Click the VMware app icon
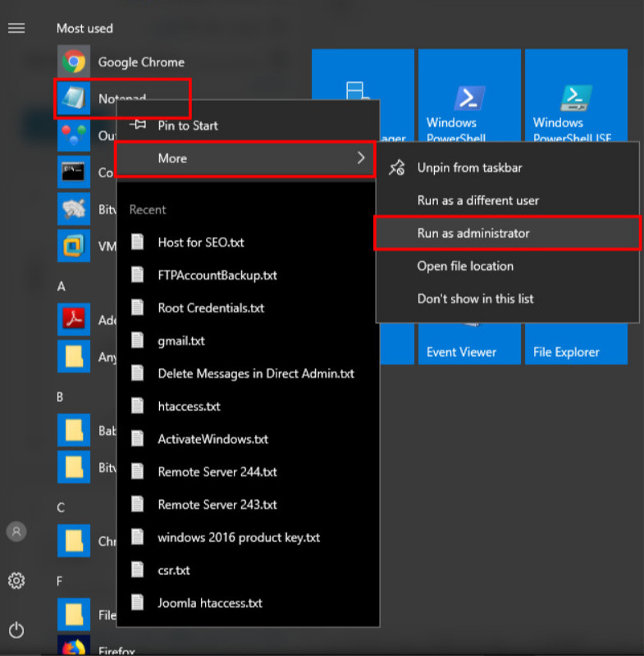The height and width of the screenshot is (656, 644). click(x=74, y=245)
